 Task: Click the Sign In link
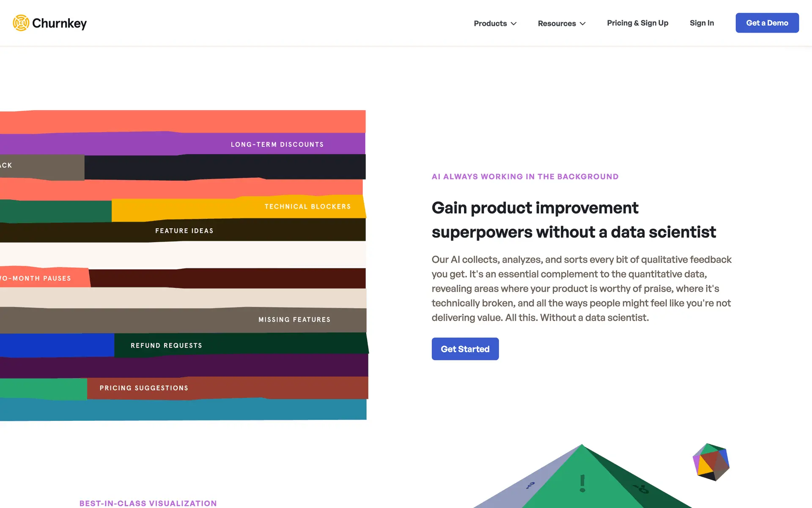pos(702,23)
